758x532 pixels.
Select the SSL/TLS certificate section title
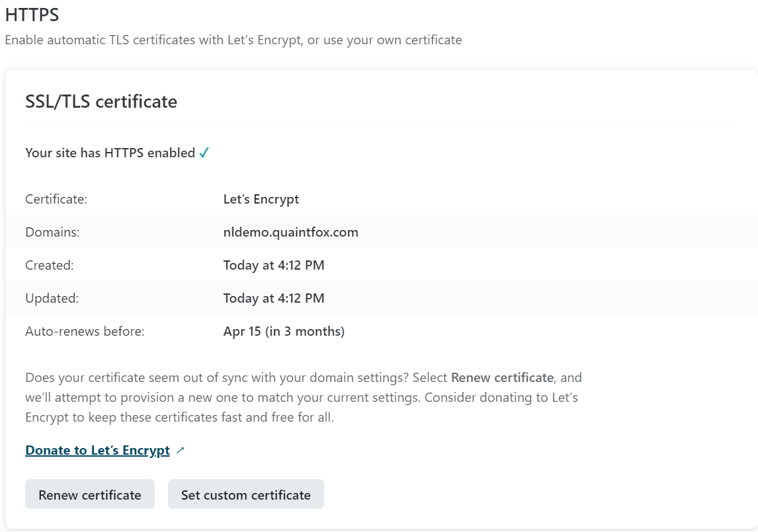pyautogui.click(x=101, y=102)
